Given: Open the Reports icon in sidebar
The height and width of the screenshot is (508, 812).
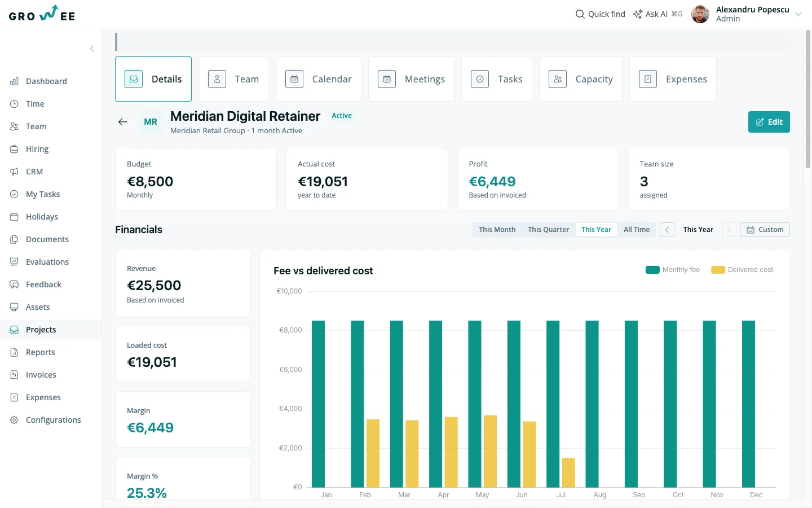Looking at the screenshot, I should pyautogui.click(x=14, y=352).
